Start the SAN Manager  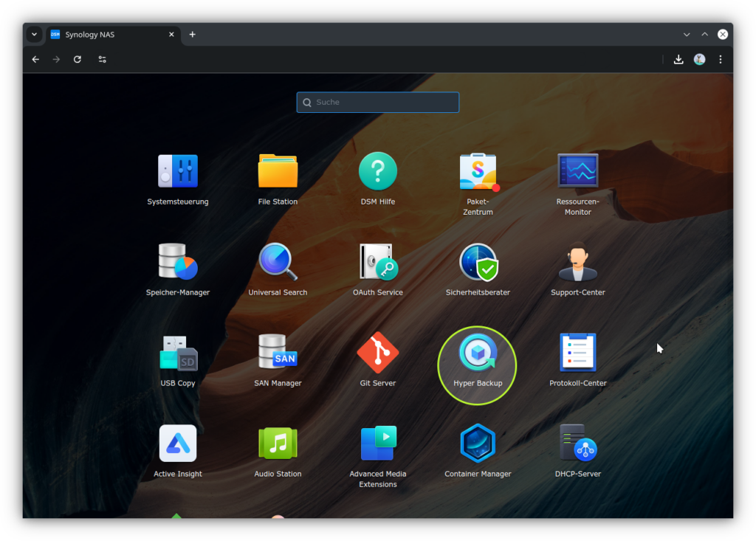(x=278, y=352)
